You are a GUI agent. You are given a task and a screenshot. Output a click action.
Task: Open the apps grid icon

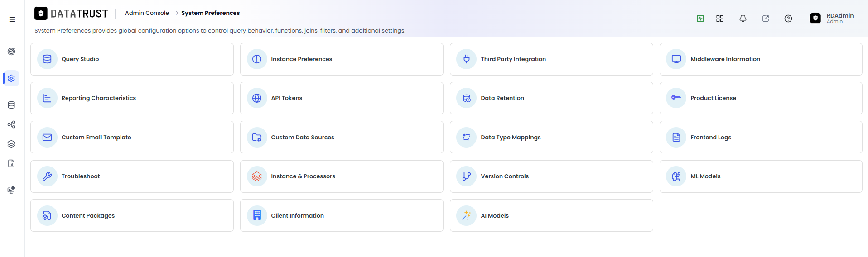pyautogui.click(x=720, y=19)
